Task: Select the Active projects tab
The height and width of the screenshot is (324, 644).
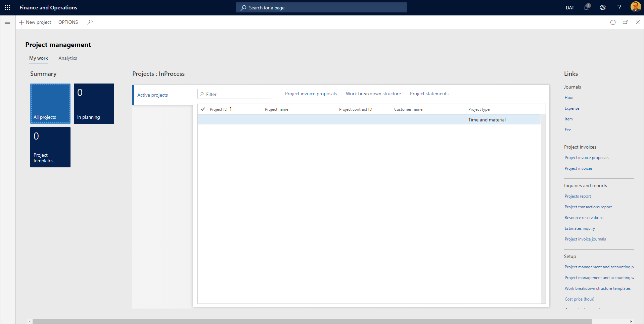Action: pyautogui.click(x=163, y=95)
